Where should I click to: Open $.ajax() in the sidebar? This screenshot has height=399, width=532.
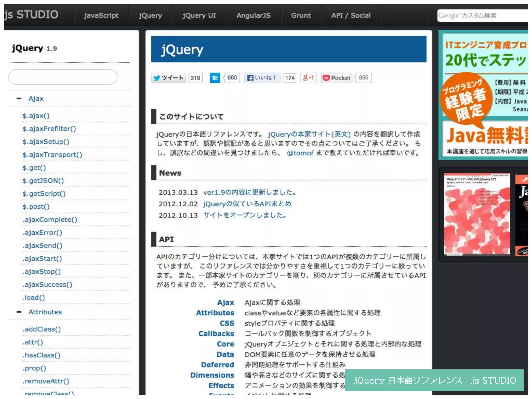click(x=36, y=116)
